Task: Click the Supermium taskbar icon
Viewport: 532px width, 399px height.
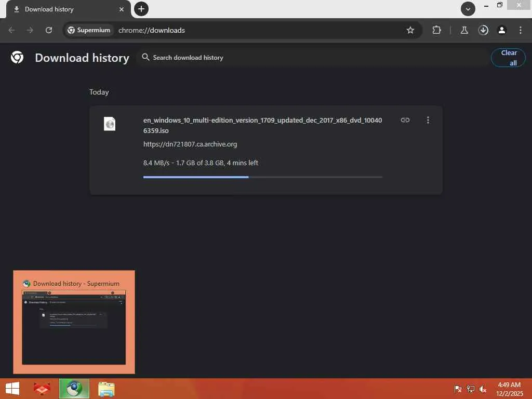Action: pyautogui.click(x=74, y=389)
